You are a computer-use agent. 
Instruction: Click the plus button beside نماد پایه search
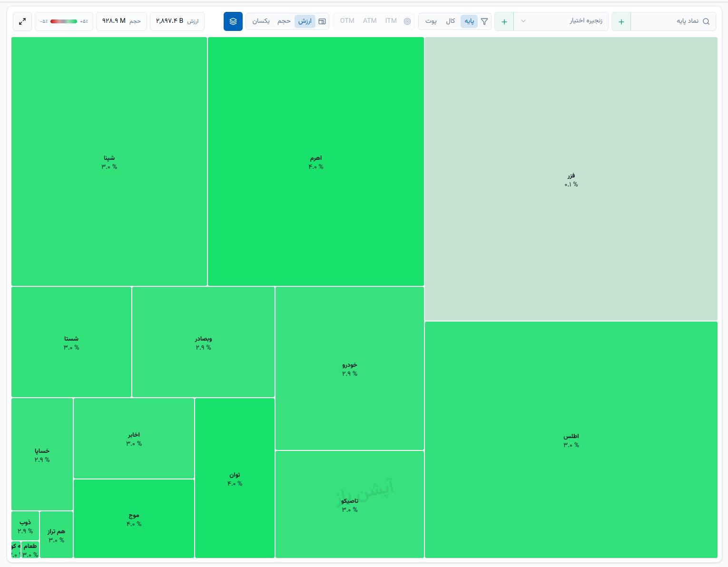tap(621, 21)
